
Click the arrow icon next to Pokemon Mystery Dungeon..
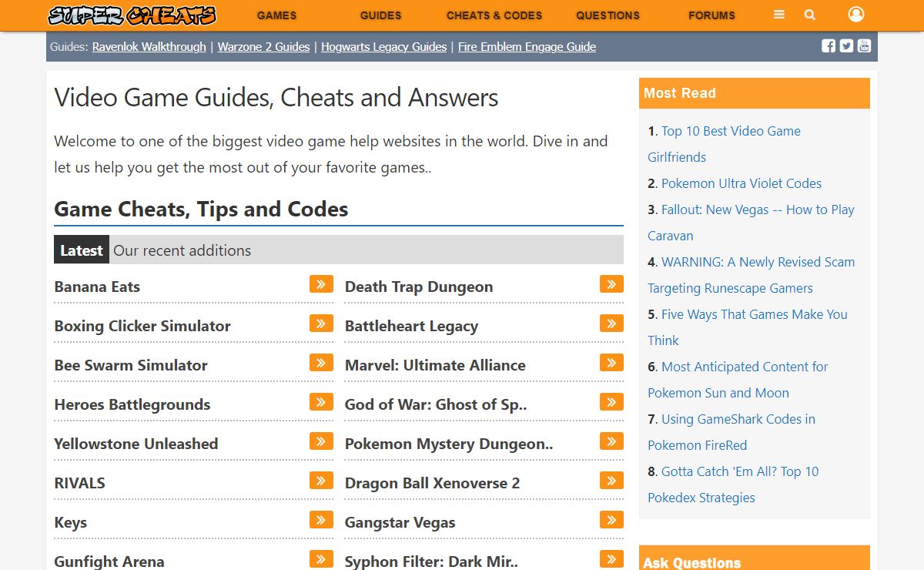(611, 441)
